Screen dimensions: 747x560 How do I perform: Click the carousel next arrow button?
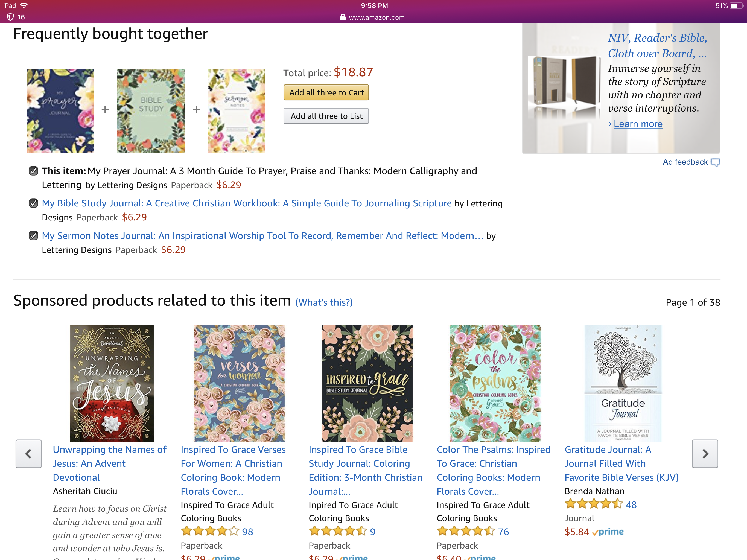click(705, 454)
